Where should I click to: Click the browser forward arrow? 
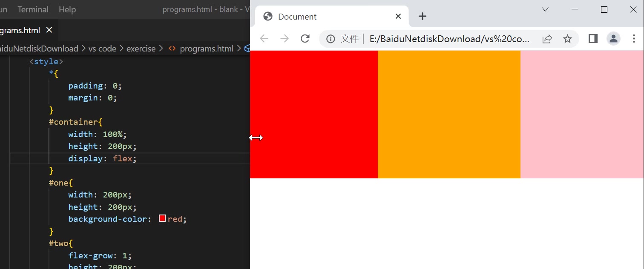click(285, 39)
